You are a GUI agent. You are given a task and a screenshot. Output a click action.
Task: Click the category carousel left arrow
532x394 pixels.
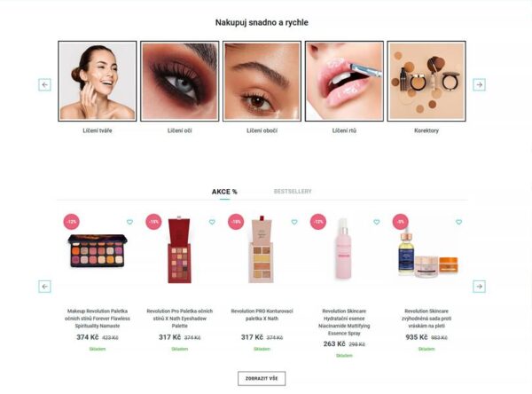(x=44, y=84)
